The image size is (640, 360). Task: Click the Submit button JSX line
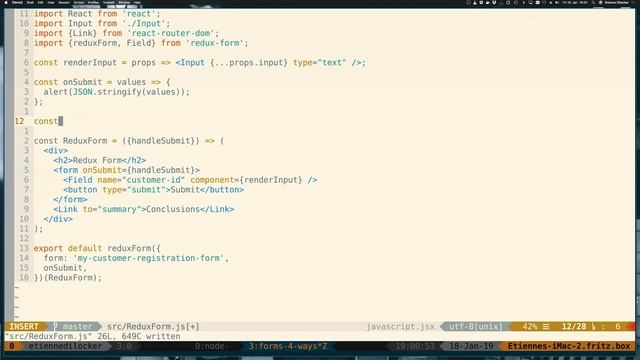[x=153, y=190]
